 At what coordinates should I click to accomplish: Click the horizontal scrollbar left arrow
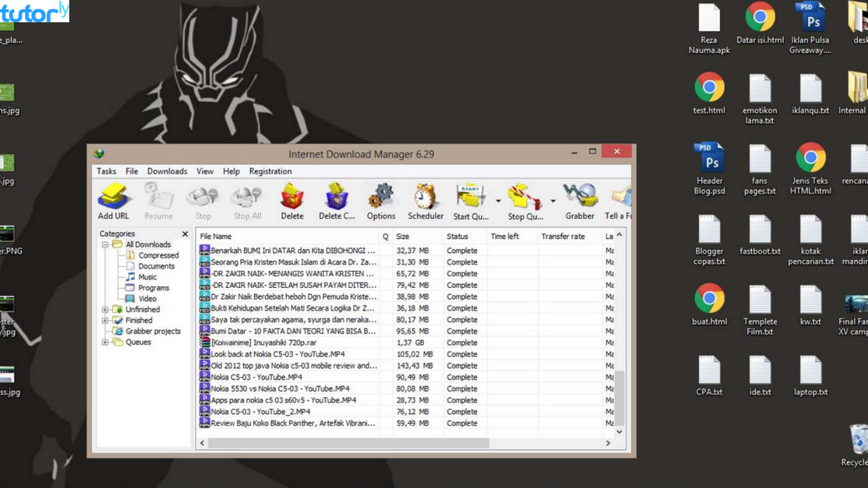[203, 443]
